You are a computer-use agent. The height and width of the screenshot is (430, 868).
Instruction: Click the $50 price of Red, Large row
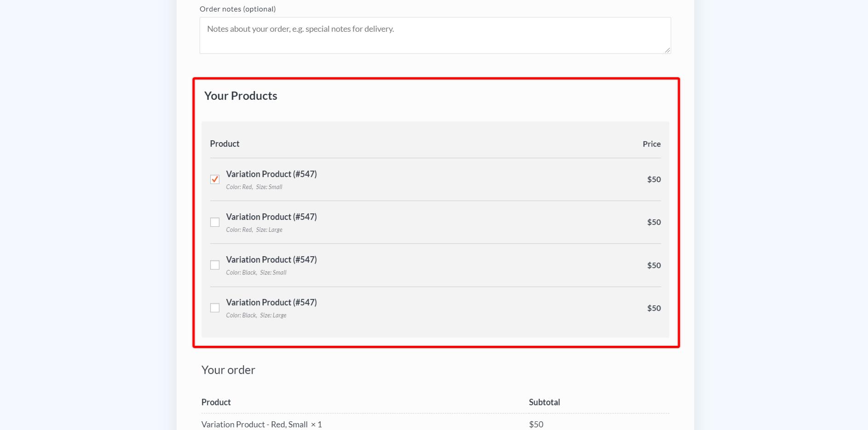point(654,222)
